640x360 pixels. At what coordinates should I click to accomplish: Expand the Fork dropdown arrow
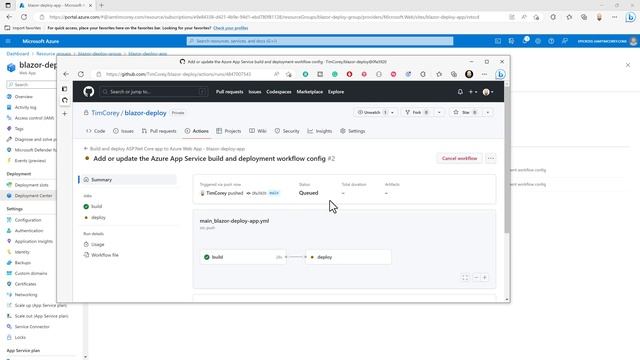pyautogui.click(x=439, y=112)
